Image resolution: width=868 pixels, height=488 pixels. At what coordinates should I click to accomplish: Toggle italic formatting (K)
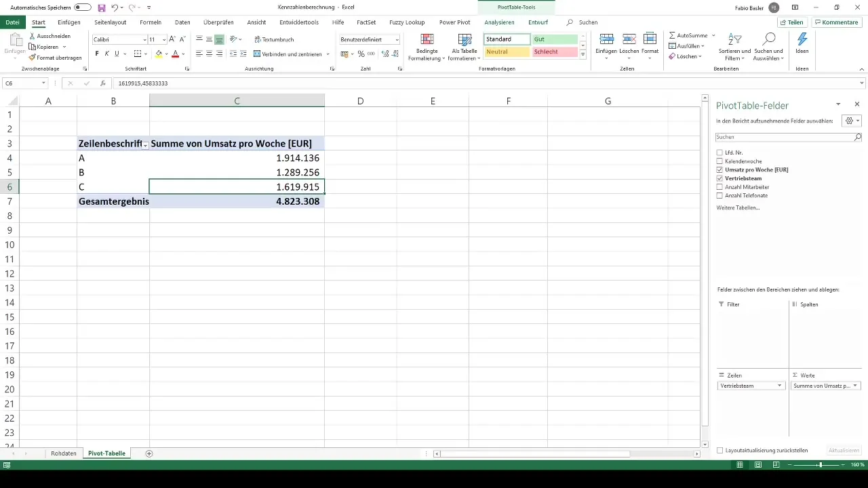pyautogui.click(x=106, y=54)
